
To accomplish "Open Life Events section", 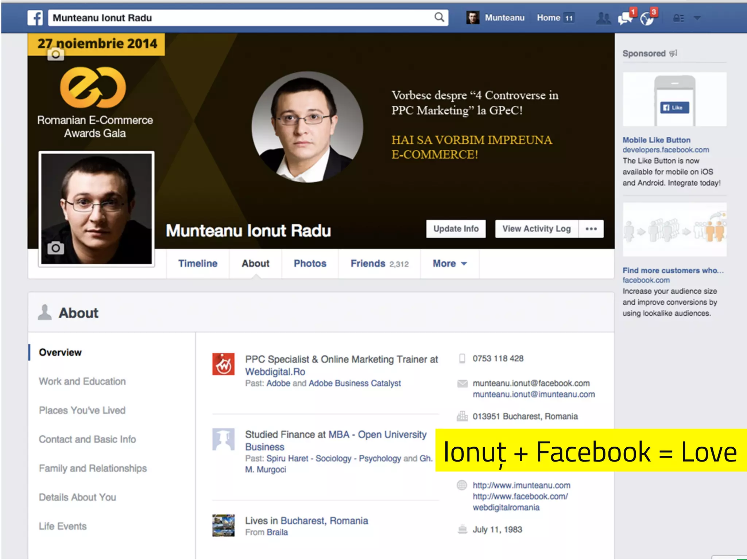I will tap(63, 526).
